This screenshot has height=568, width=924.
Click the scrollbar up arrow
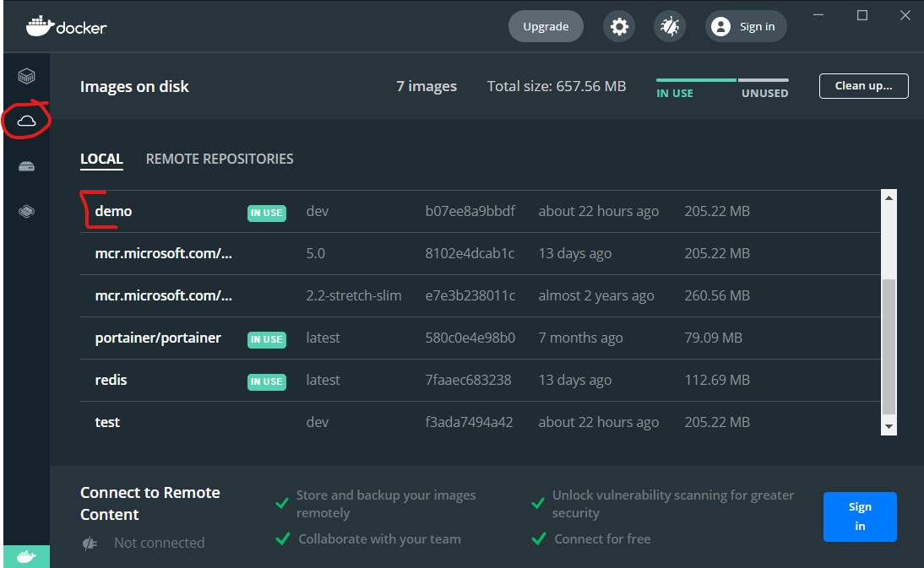coord(889,198)
